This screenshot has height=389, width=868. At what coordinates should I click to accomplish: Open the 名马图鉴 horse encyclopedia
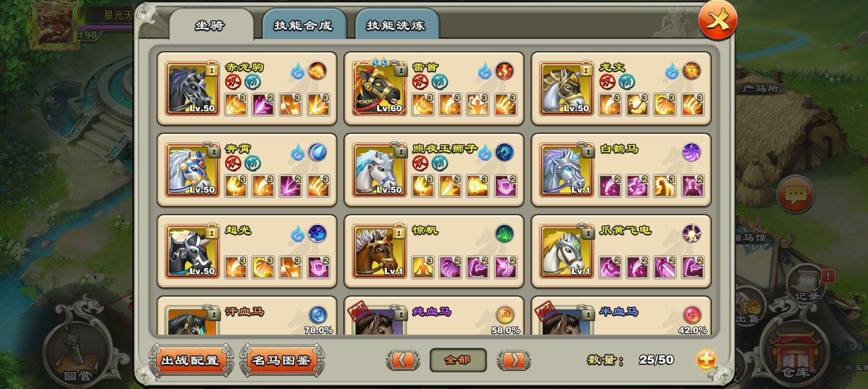[x=282, y=360]
